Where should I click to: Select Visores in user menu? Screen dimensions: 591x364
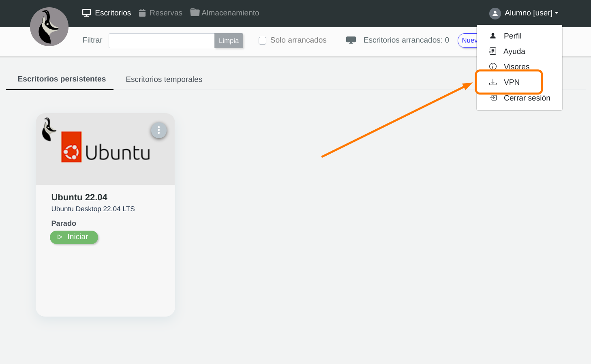click(516, 66)
